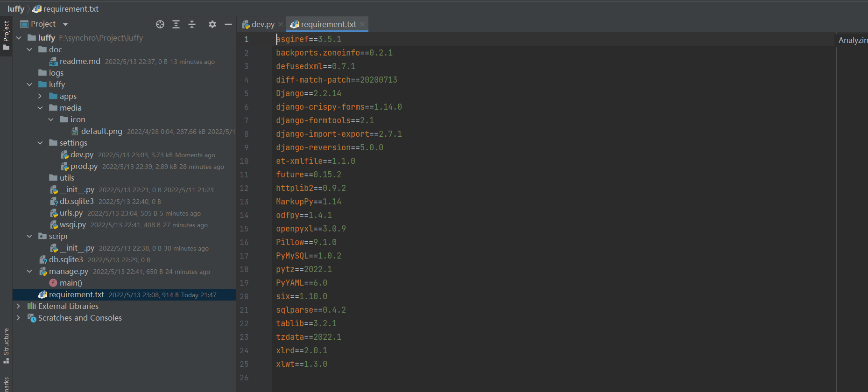
Task: Select the utils folder icon
Action: [x=53, y=178]
